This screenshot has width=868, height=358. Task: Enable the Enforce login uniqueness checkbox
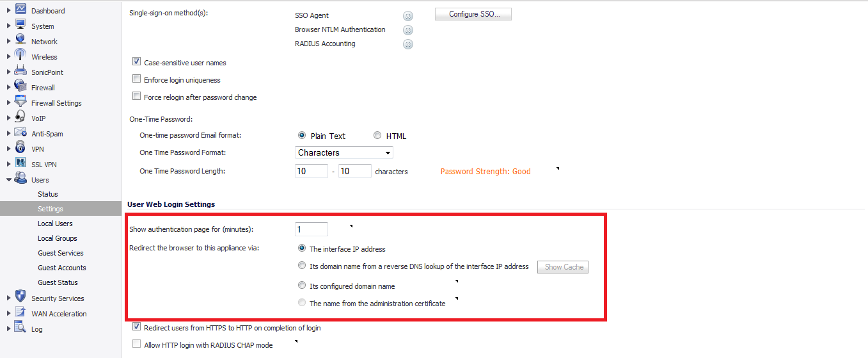pyautogui.click(x=137, y=79)
